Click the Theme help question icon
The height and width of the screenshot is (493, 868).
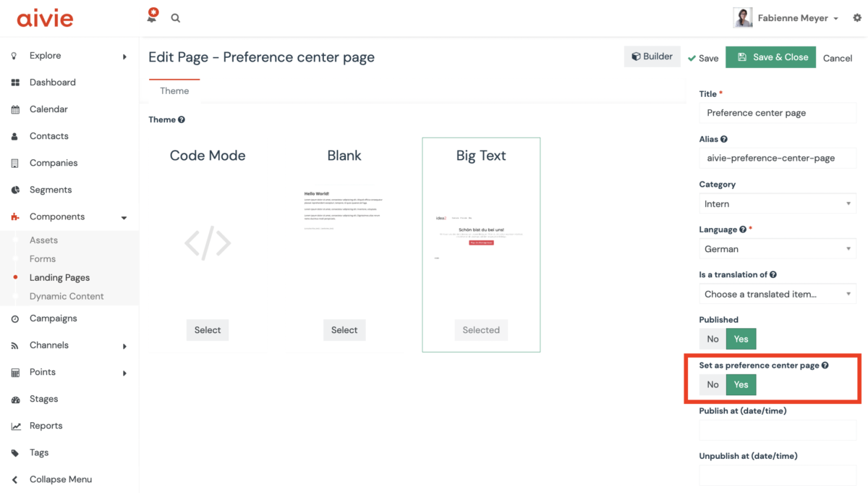[x=182, y=120]
